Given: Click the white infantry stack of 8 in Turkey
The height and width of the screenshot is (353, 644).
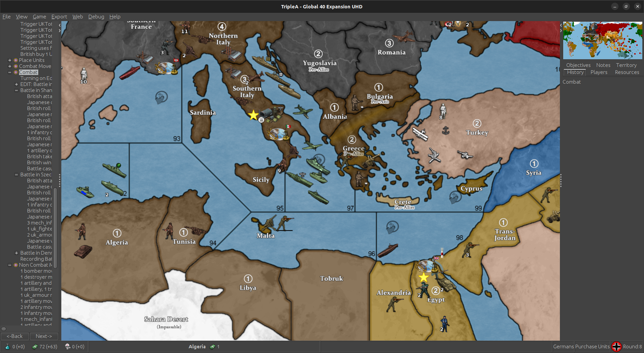Looking at the screenshot, I should 443,111.
